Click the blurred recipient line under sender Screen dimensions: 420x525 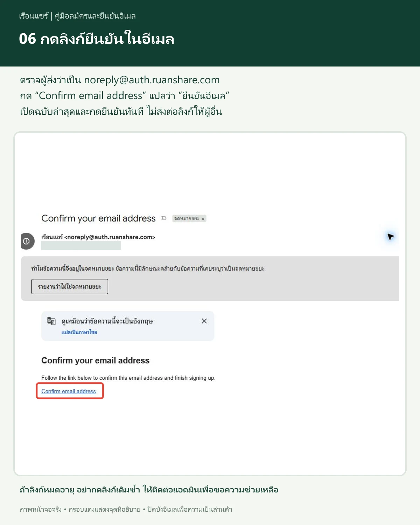pyautogui.click(x=81, y=246)
